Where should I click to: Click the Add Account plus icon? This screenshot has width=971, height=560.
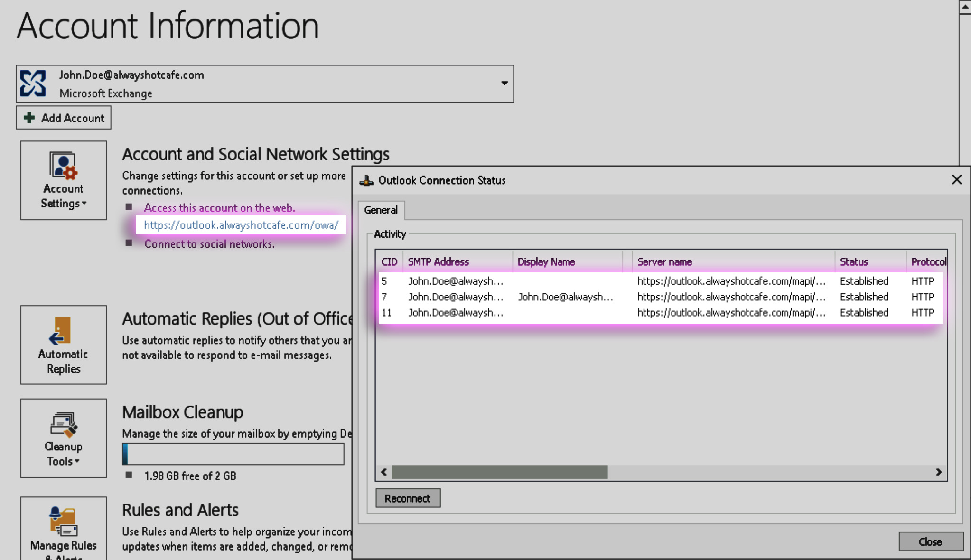tap(28, 117)
